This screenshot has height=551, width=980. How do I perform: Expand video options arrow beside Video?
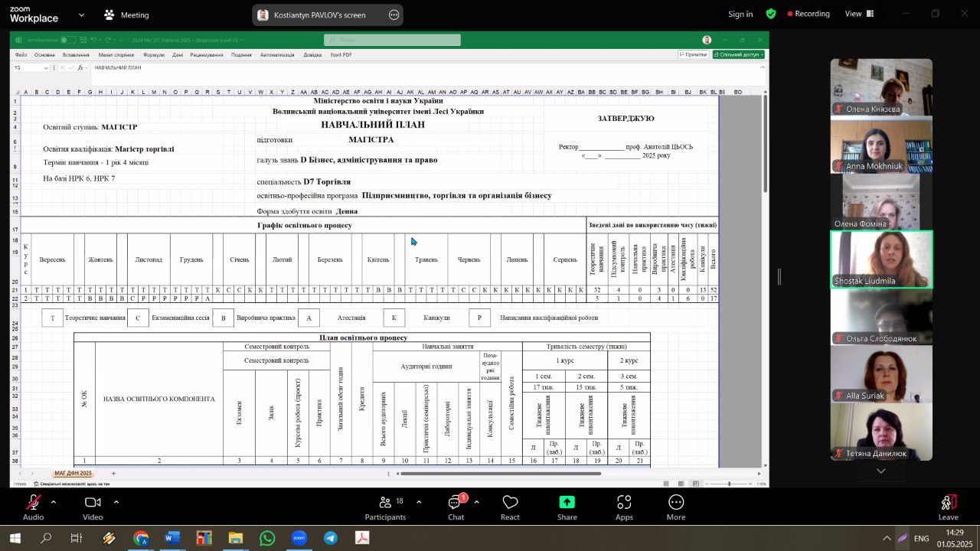pos(116,502)
